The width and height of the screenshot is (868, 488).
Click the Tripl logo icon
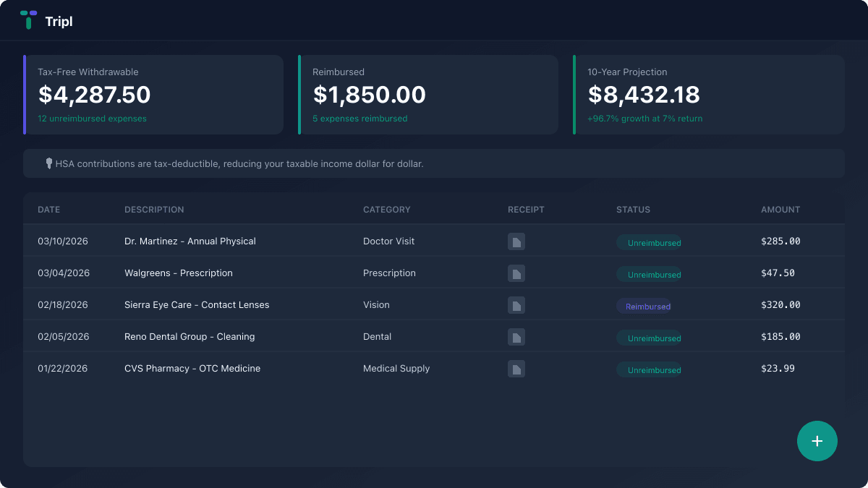click(x=28, y=20)
